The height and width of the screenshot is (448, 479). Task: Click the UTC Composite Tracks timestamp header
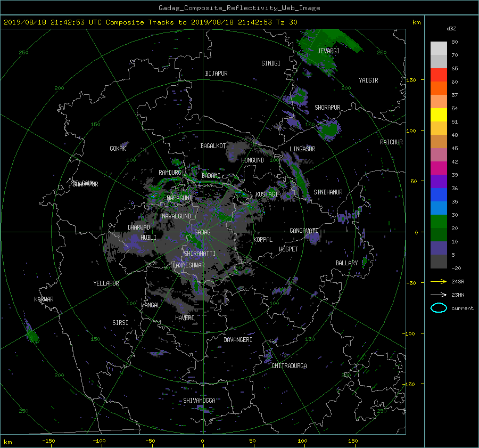[x=151, y=22]
